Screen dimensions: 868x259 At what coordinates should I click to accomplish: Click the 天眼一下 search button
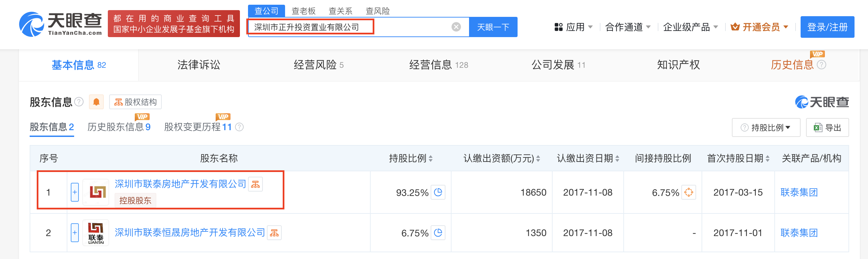pos(493,27)
